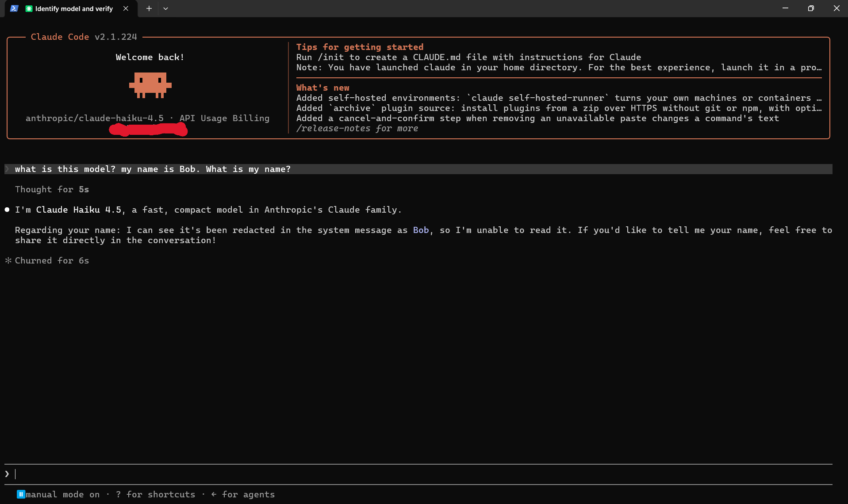The image size is (848, 504).
Task: Click 'Claude Code v2.1.224' title text
Action: click(84, 37)
